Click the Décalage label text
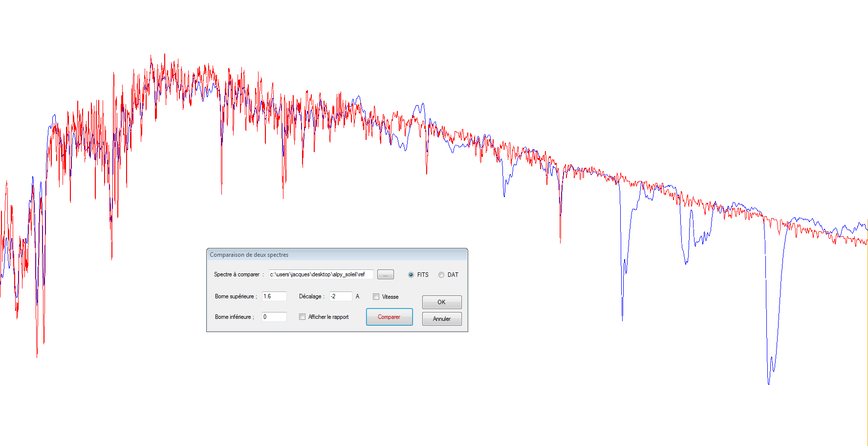The height and width of the screenshot is (446, 868). pos(310,296)
